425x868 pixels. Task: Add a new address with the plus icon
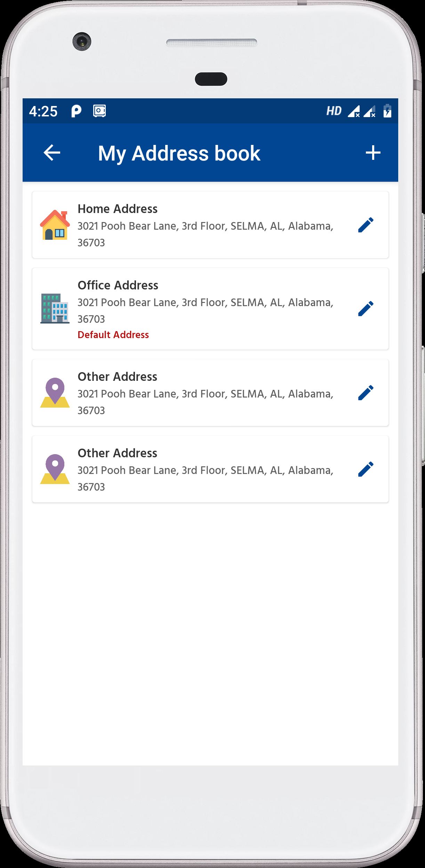(x=373, y=153)
